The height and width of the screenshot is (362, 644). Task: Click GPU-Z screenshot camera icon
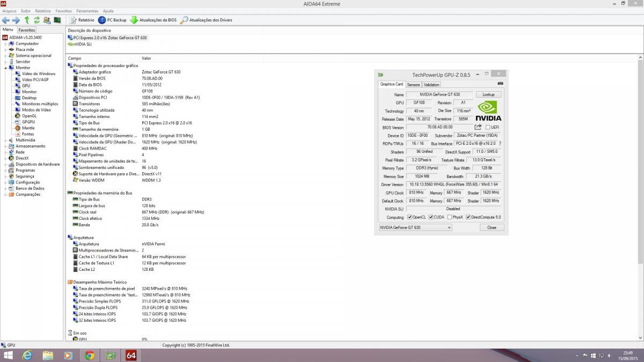500,84
